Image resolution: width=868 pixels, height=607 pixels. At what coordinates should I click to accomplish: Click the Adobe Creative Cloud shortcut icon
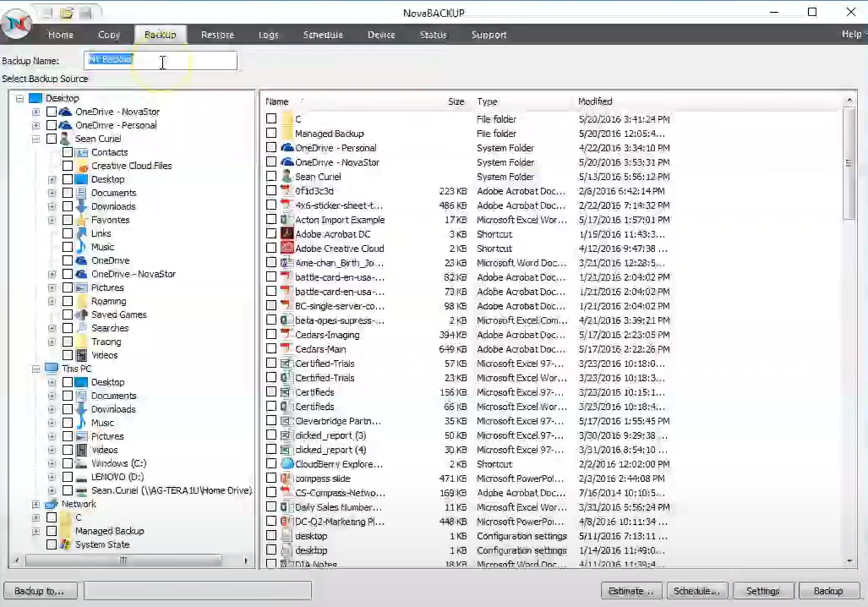(287, 248)
